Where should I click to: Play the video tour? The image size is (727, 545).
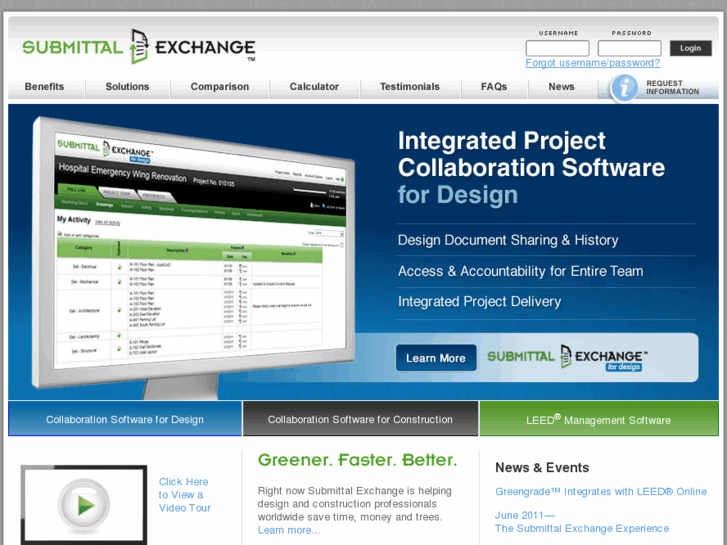coord(84,505)
